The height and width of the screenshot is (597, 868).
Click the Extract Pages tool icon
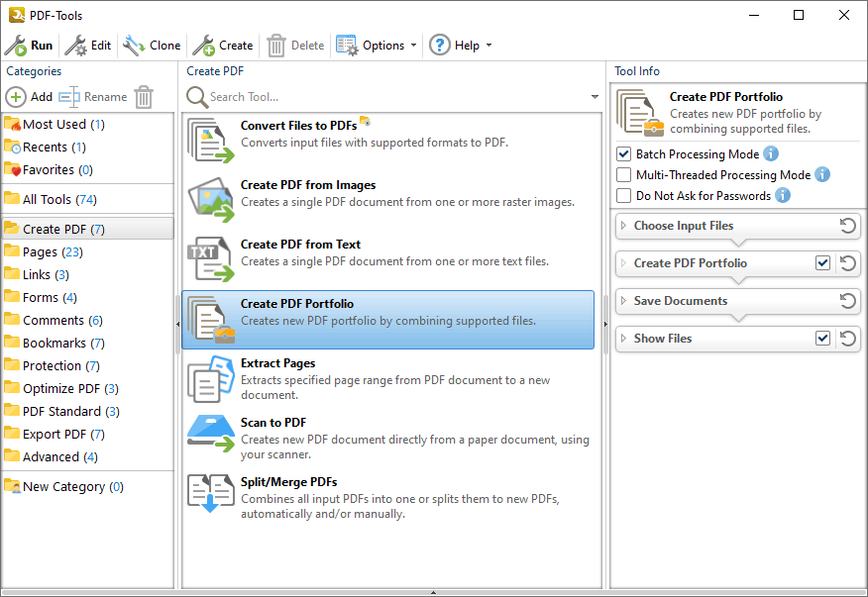click(x=210, y=379)
